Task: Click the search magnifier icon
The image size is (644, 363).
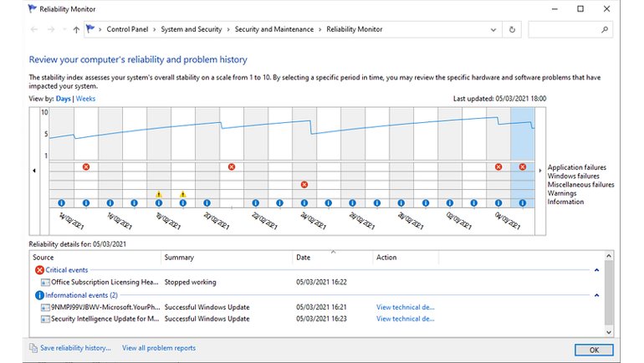Action: pyautogui.click(x=605, y=29)
